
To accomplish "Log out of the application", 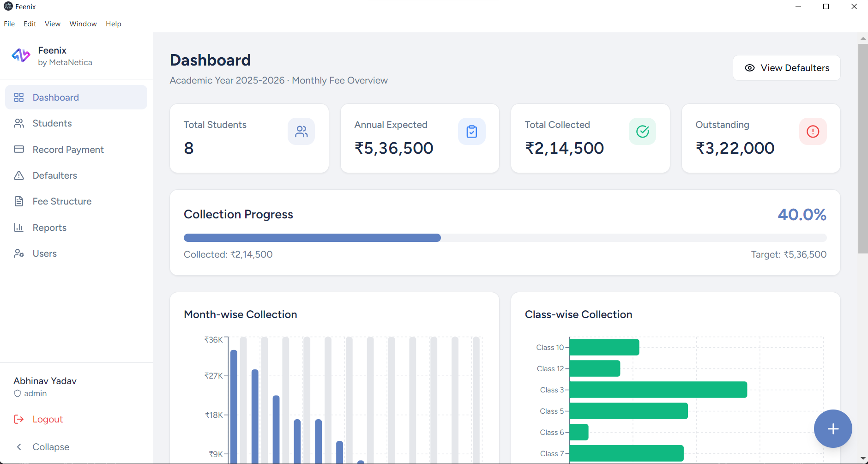I will click(76, 419).
